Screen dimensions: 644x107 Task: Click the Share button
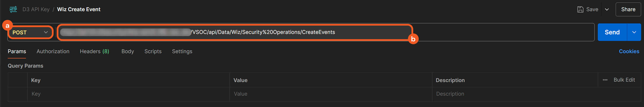click(628, 9)
